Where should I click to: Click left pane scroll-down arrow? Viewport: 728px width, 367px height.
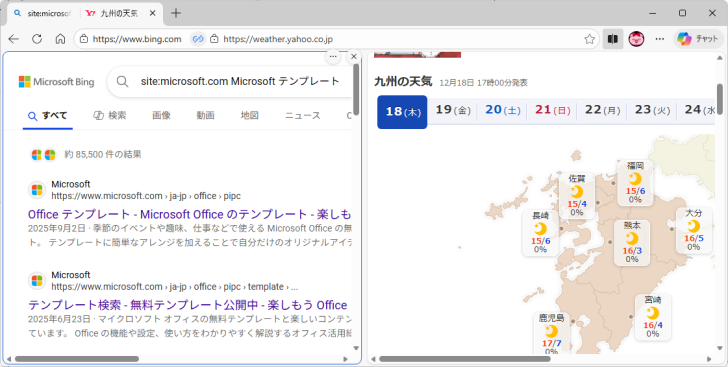pos(356,348)
